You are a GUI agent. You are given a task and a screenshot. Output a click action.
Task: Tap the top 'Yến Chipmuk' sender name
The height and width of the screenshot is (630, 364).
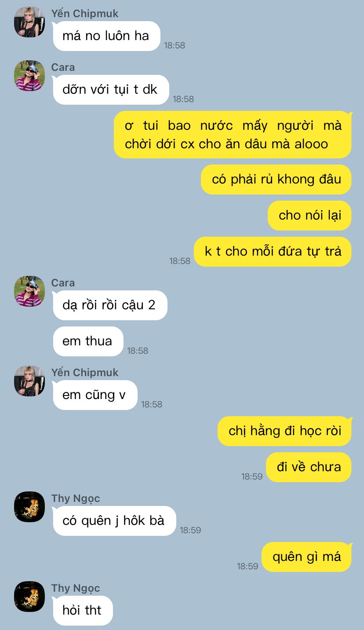[85, 14]
